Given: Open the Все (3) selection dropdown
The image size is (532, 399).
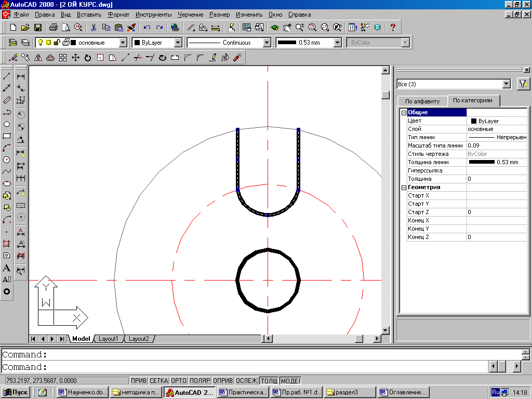Looking at the screenshot, I should point(507,84).
